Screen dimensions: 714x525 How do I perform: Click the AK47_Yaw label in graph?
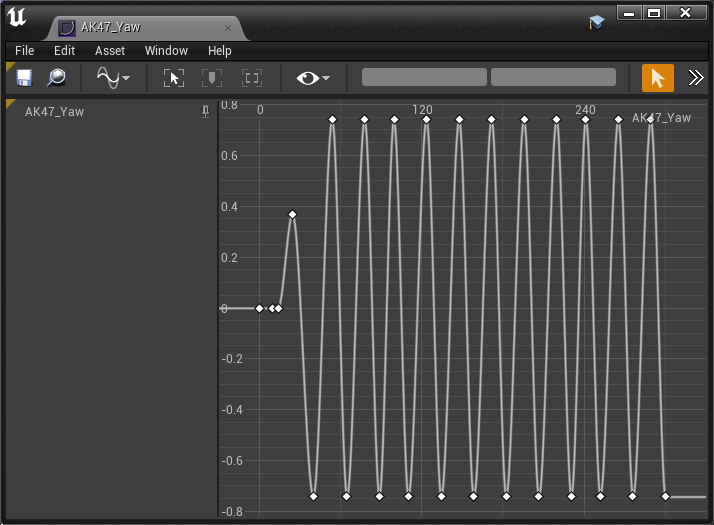(661, 118)
